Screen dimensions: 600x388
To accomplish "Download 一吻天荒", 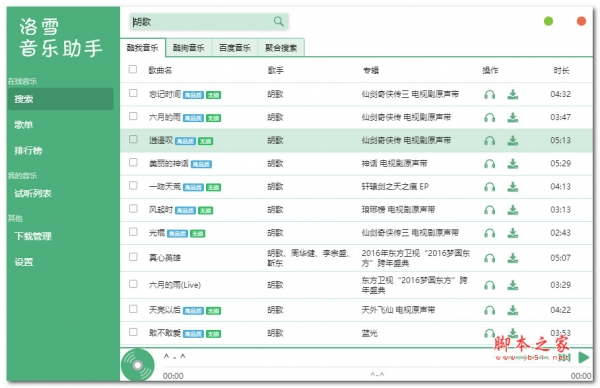I will (513, 186).
